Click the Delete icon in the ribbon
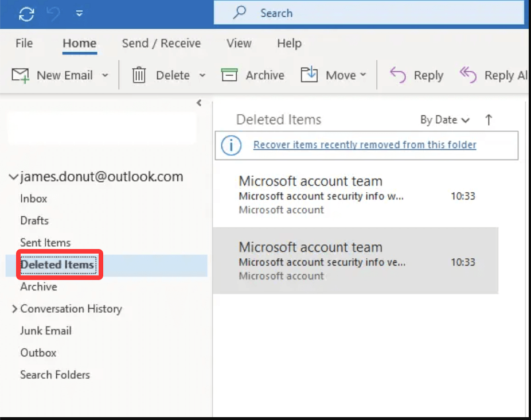This screenshot has width=531, height=420. [x=138, y=75]
